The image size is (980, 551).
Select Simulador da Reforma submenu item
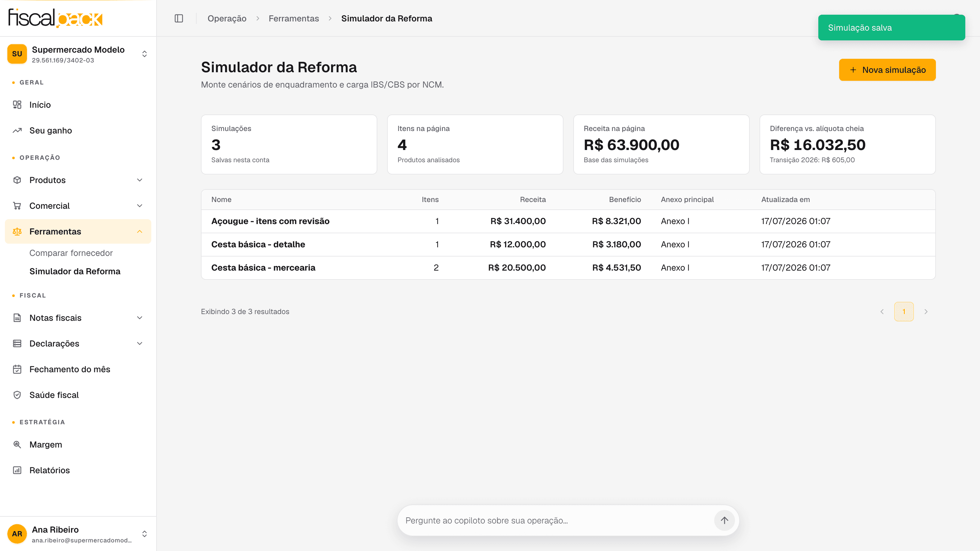tap(75, 271)
